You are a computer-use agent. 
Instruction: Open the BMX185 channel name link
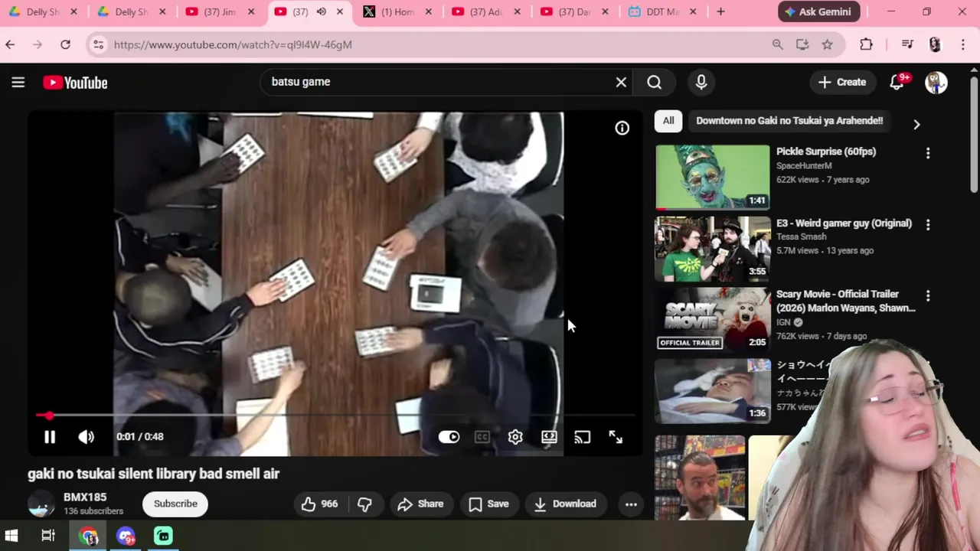click(85, 497)
